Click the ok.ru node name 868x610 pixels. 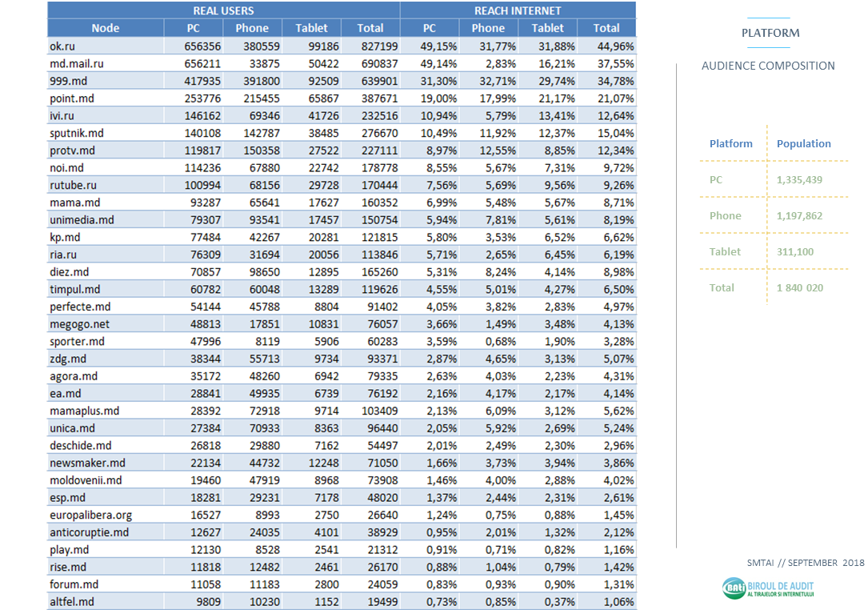63,46
